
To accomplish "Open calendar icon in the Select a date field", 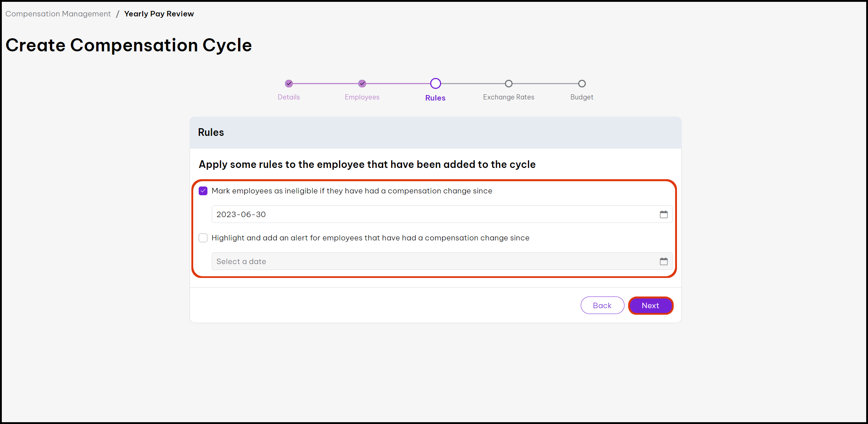I will tap(663, 262).
